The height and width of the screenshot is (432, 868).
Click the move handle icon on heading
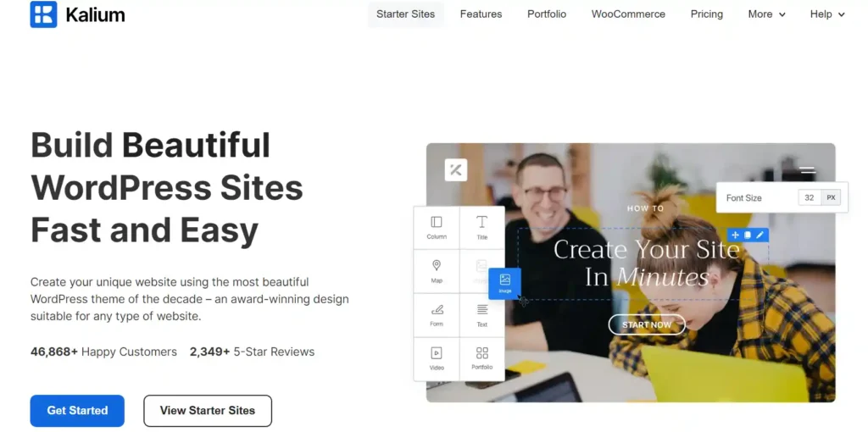pos(735,235)
